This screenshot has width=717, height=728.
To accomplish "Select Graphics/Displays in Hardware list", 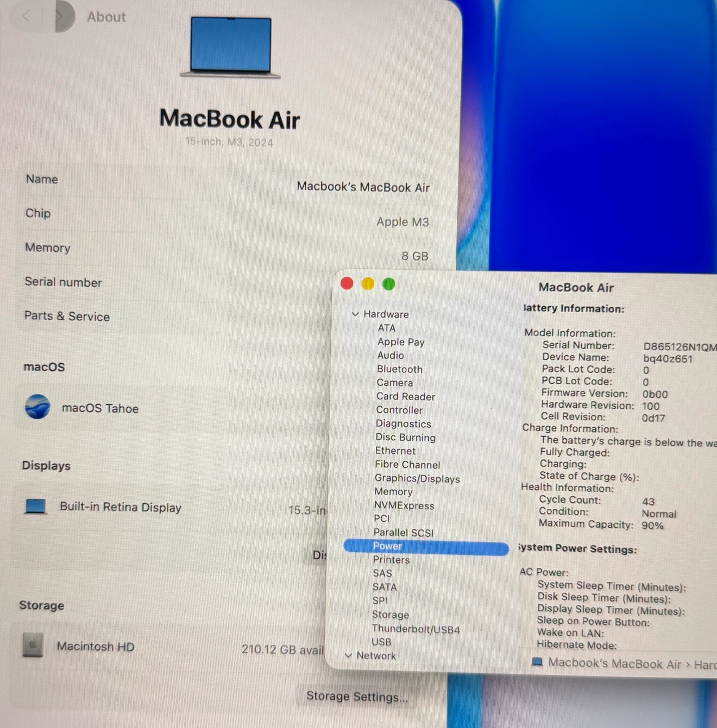I will click(417, 478).
